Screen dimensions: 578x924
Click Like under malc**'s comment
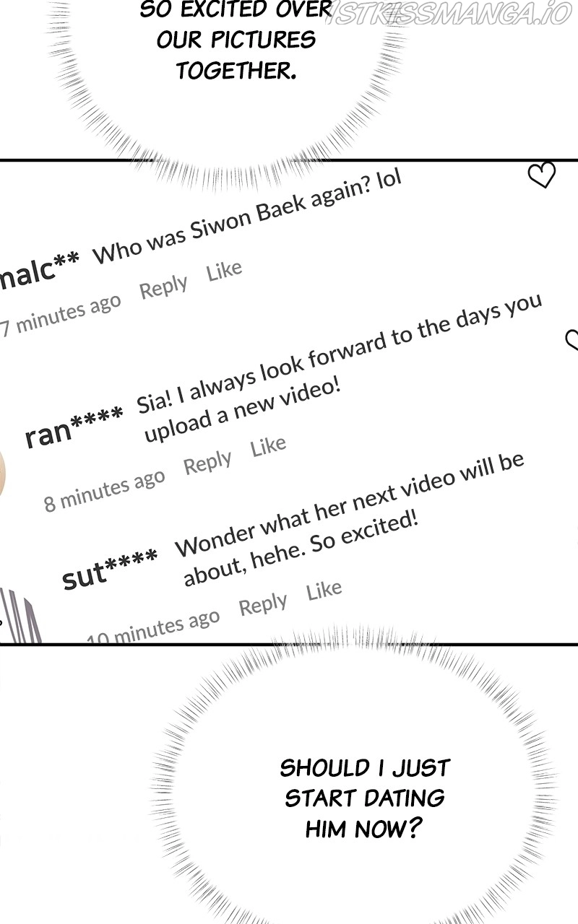tap(224, 271)
